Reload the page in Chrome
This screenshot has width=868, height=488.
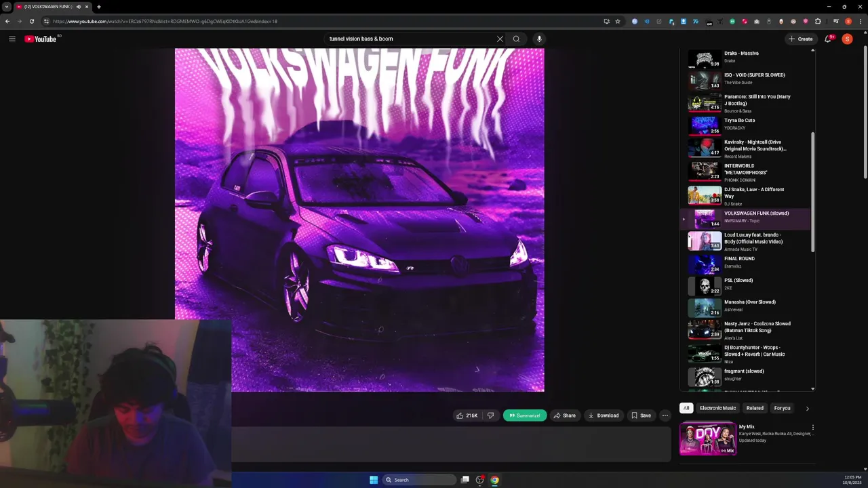(x=31, y=21)
